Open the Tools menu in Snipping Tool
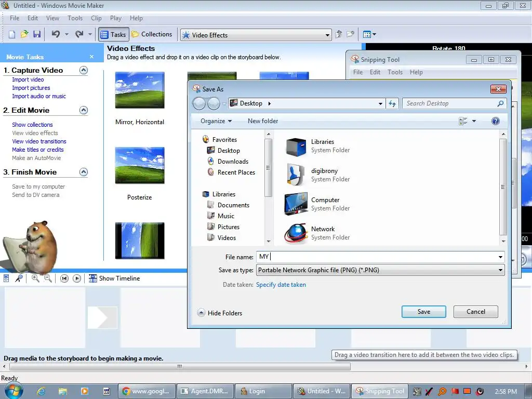The height and width of the screenshot is (399, 532). point(395,72)
